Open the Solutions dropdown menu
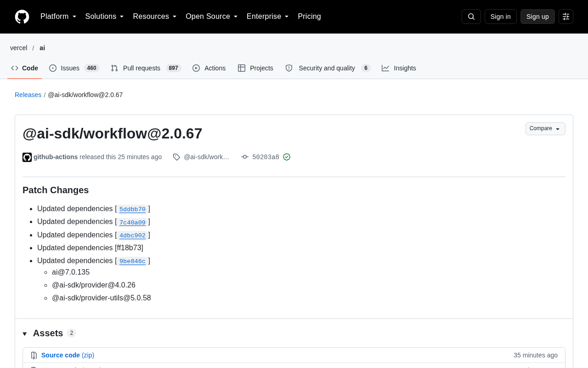 point(105,17)
